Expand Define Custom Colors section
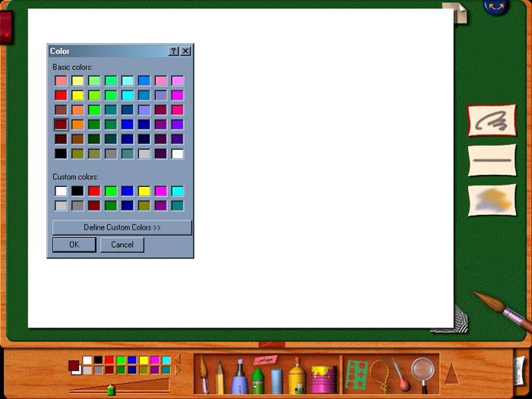 [122, 227]
